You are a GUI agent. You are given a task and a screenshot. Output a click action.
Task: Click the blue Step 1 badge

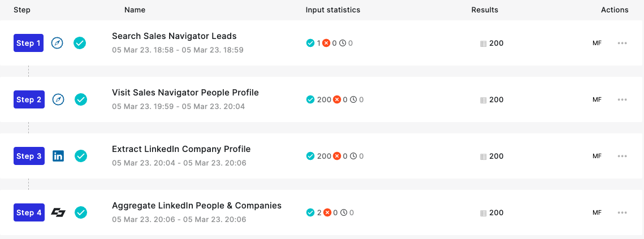pyautogui.click(x=29, y=43)
